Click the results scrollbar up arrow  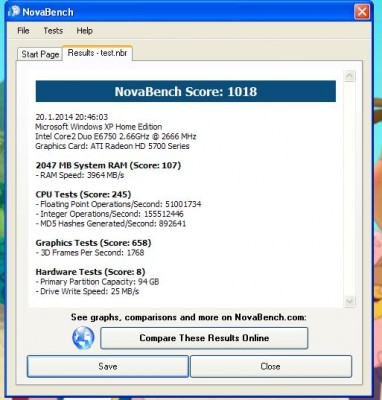point(349,76)
